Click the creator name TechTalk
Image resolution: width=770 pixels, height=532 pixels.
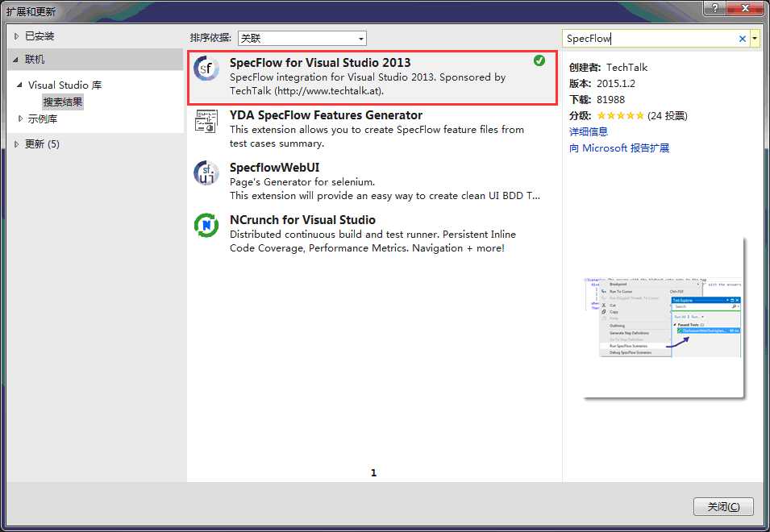[x=626, y=67]
